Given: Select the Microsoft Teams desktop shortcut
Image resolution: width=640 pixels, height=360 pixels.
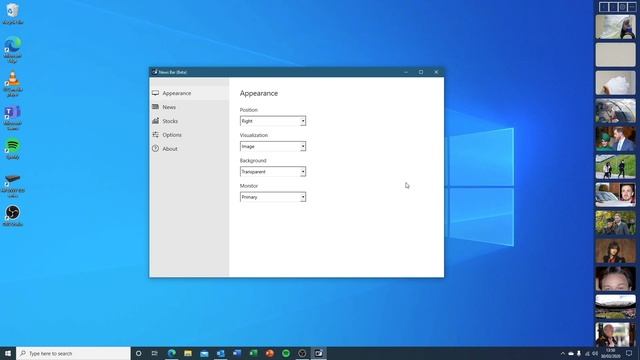Looking at the screenshot, I should coord(13,118).
